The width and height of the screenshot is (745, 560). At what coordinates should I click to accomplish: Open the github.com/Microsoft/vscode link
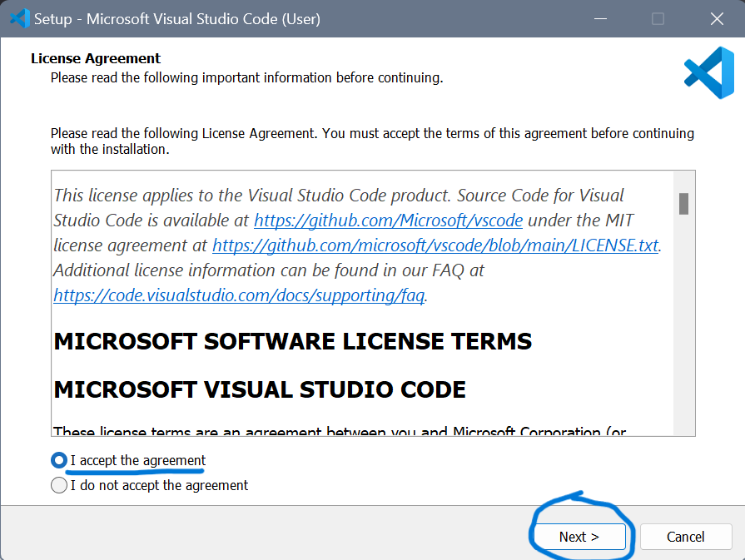[x=388, y=221]
